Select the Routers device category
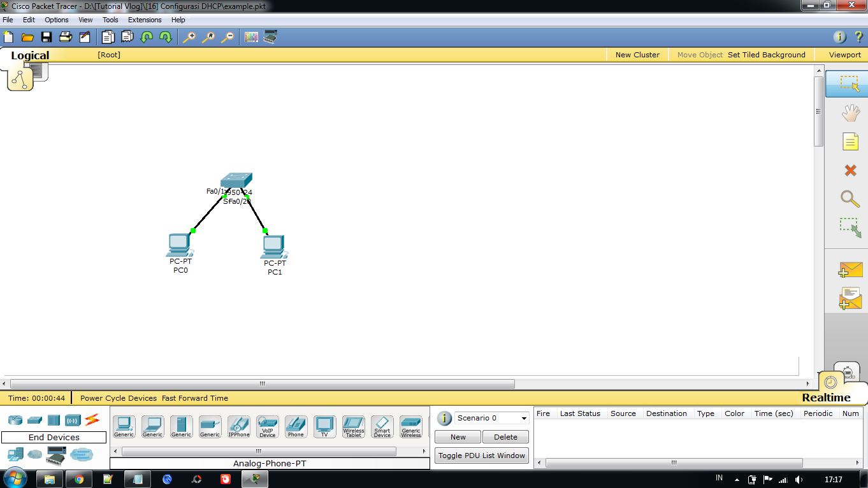The width and height of the screenshot is (868, 488). click(x=15, y=420)
